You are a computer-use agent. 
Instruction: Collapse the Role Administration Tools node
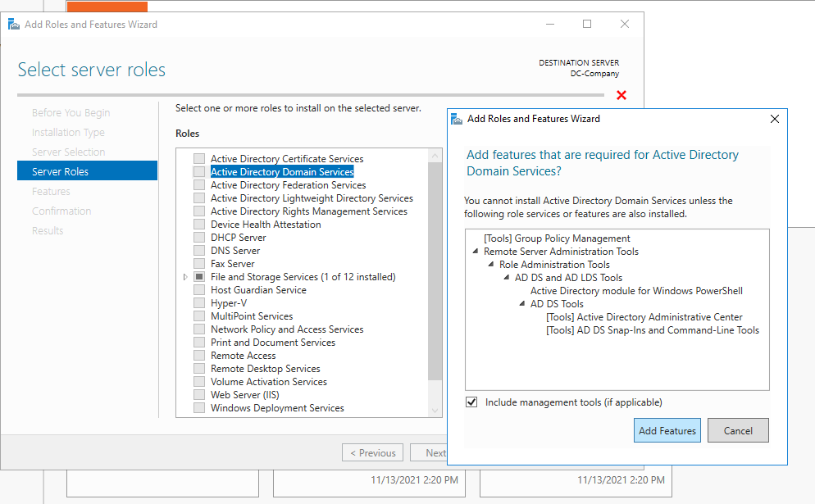pos(492,265)
